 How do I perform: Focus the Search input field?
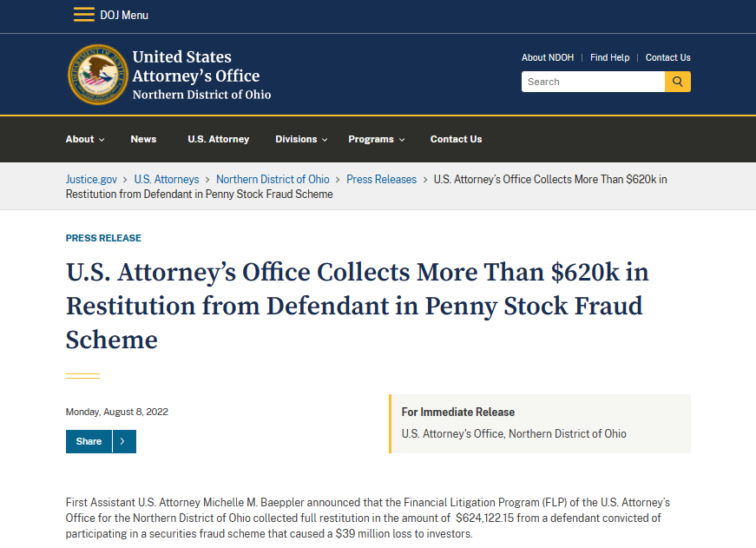coord(593,82)
